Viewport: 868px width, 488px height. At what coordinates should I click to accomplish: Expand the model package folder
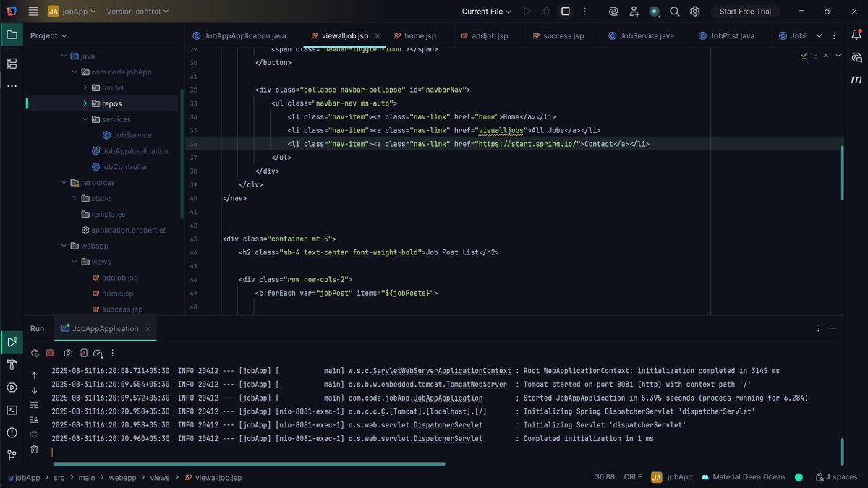click(85, 87)
